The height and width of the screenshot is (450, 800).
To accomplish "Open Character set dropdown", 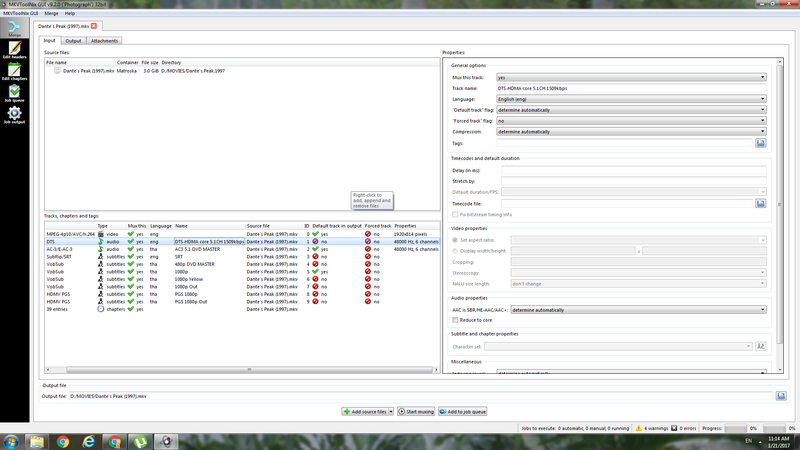I will (618, 346).
